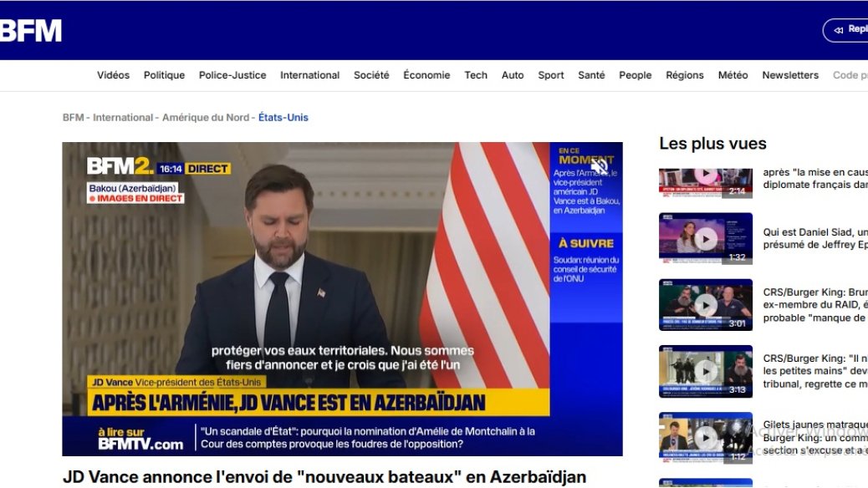Viewport: 868px width, 488px height.
Task: Play the 3:13 video about the tribunal
Action: coord(707,371)
